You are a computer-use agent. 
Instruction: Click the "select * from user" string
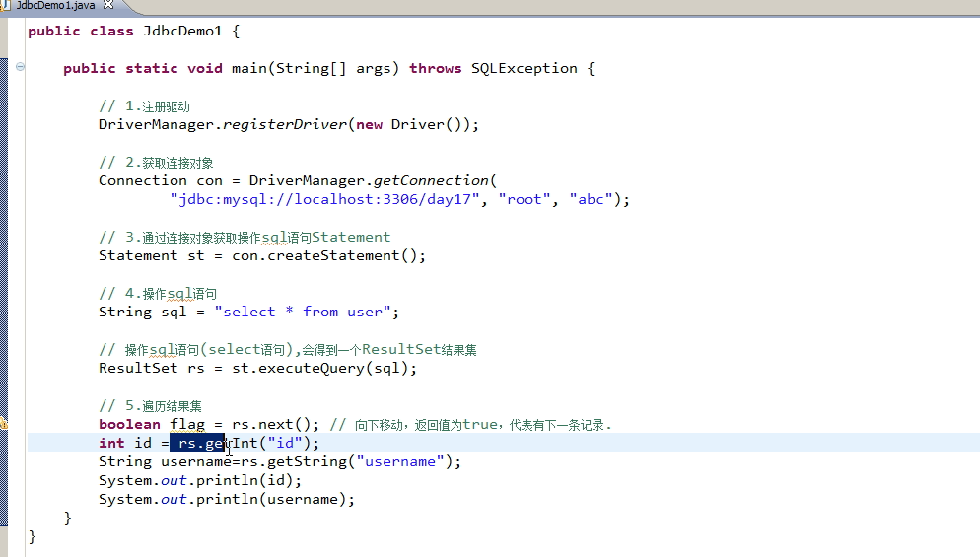(x=303, y=312)
